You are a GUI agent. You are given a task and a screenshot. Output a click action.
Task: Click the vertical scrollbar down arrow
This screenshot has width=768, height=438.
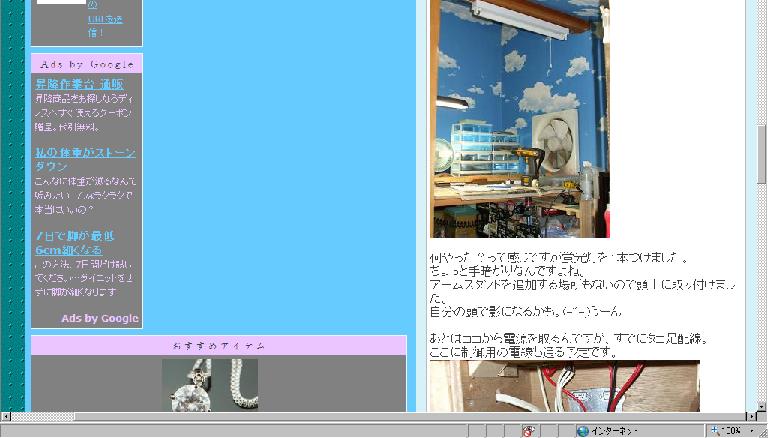[761, 407]
